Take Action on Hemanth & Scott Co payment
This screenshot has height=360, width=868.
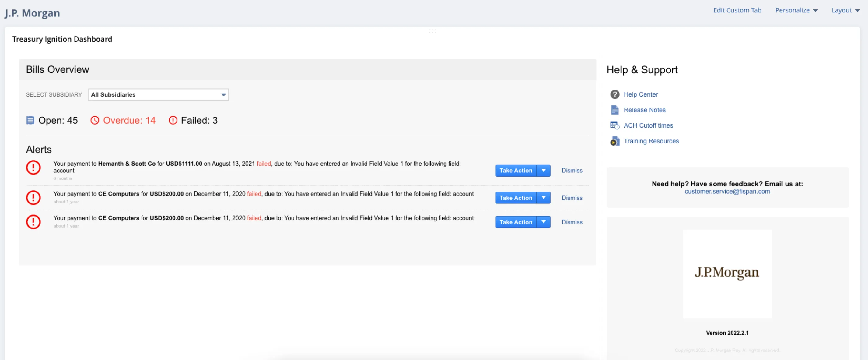click(516, 171)
